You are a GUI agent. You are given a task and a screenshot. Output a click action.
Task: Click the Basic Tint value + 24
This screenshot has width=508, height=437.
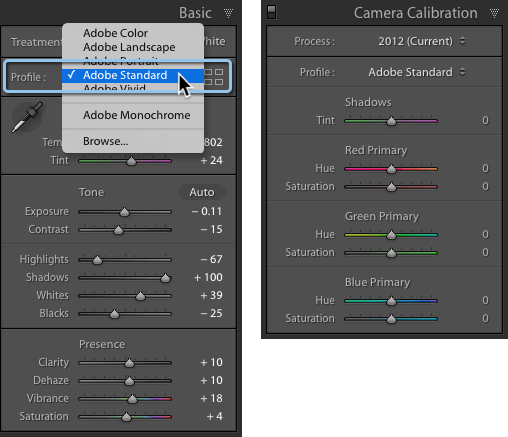[211, 160]
